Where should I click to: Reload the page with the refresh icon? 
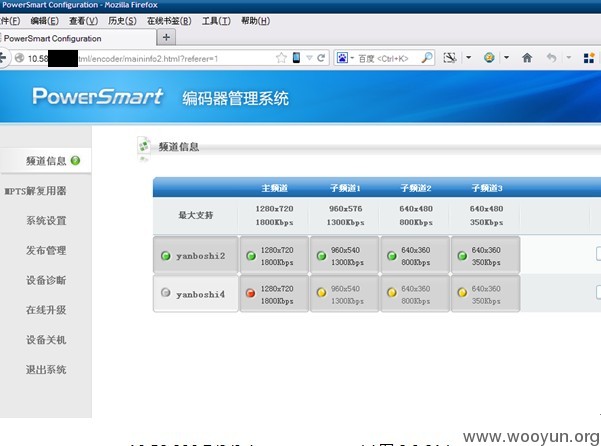point(321,58)
